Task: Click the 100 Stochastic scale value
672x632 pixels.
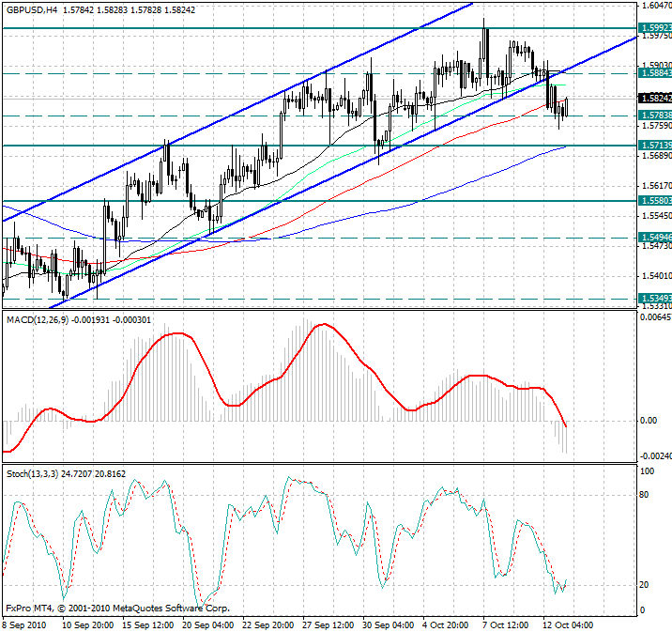Action: 647,471
